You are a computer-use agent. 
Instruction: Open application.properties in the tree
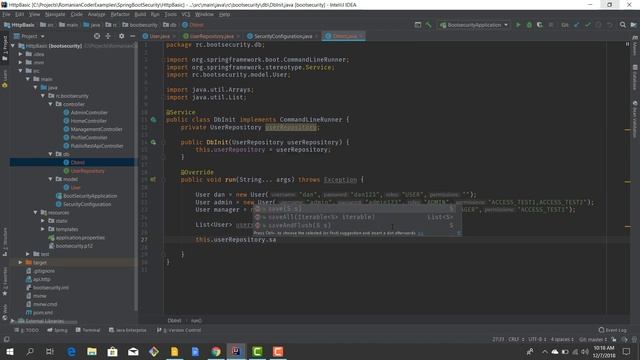pos(76,237)
